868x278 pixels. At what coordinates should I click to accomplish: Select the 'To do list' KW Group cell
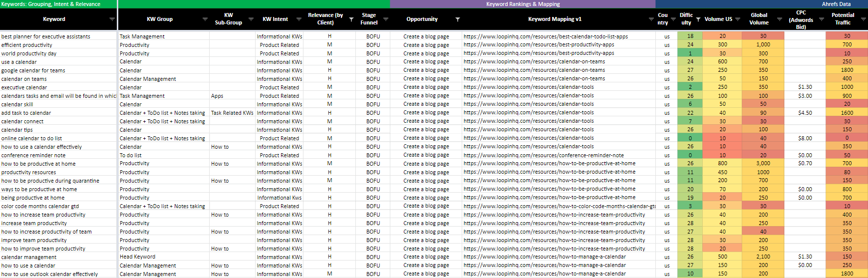coord(164,155)
